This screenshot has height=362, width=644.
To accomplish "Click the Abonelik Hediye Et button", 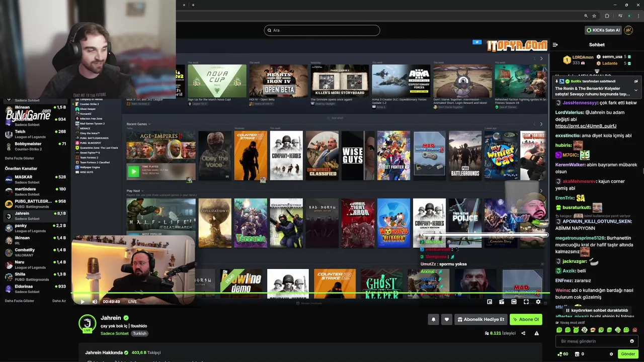I will pyautogui.click(x=481, y=319).
